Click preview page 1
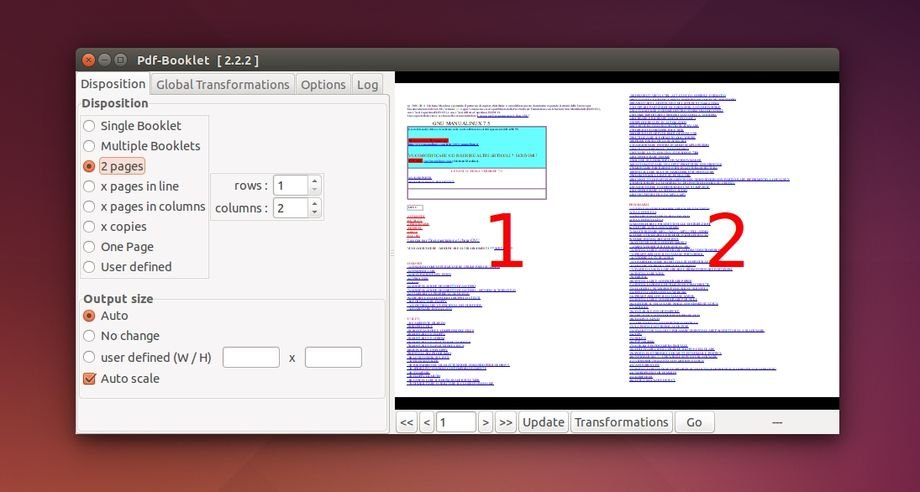 506,240
